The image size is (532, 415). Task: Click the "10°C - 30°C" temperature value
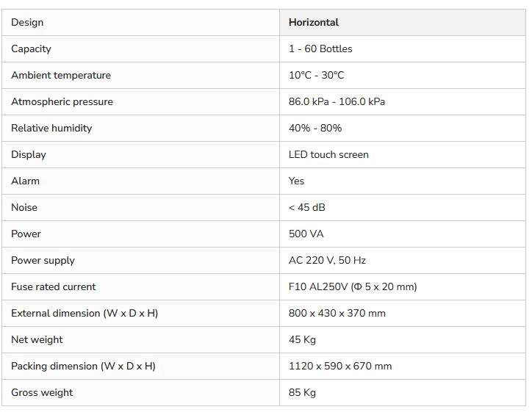click(x=316, y=76)
